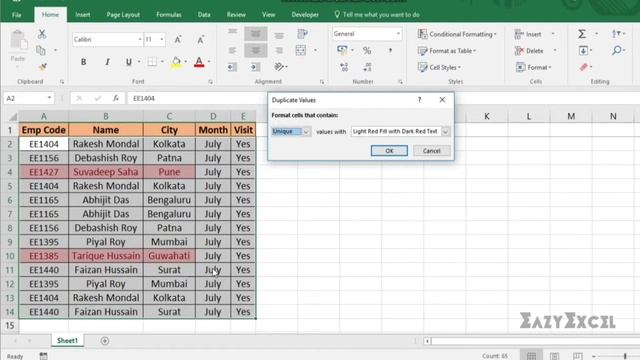Click Insert in Cells group
The height and width of the screenshot is (360, 640).
coord(528,34)
